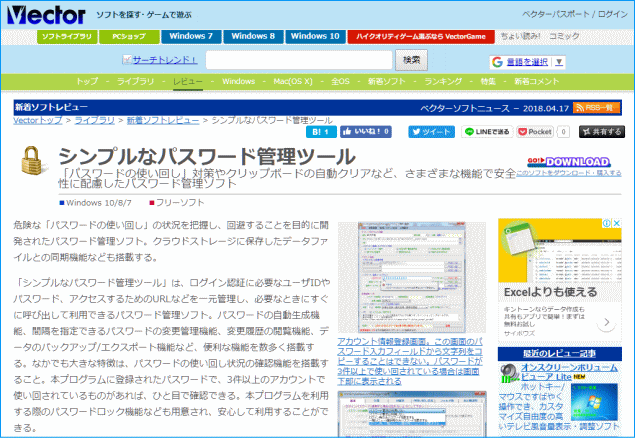Click the Google translate G icon
635x438 pixels.
(497, 62)
